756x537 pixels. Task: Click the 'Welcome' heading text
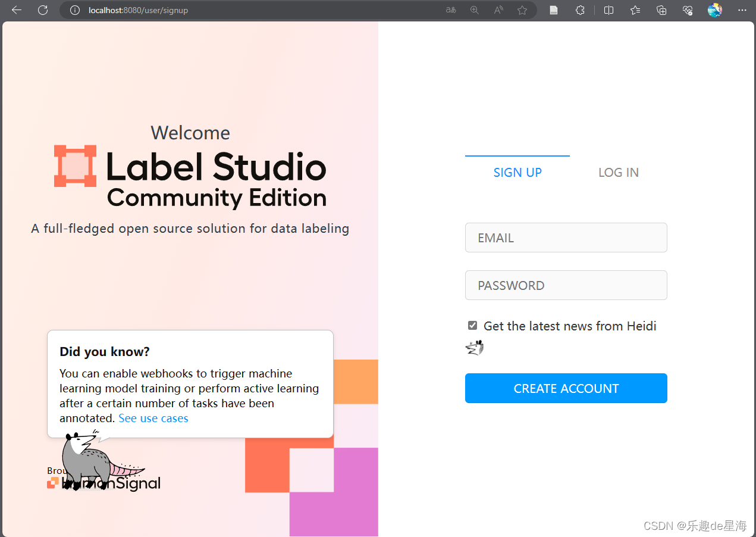point(190,133)
